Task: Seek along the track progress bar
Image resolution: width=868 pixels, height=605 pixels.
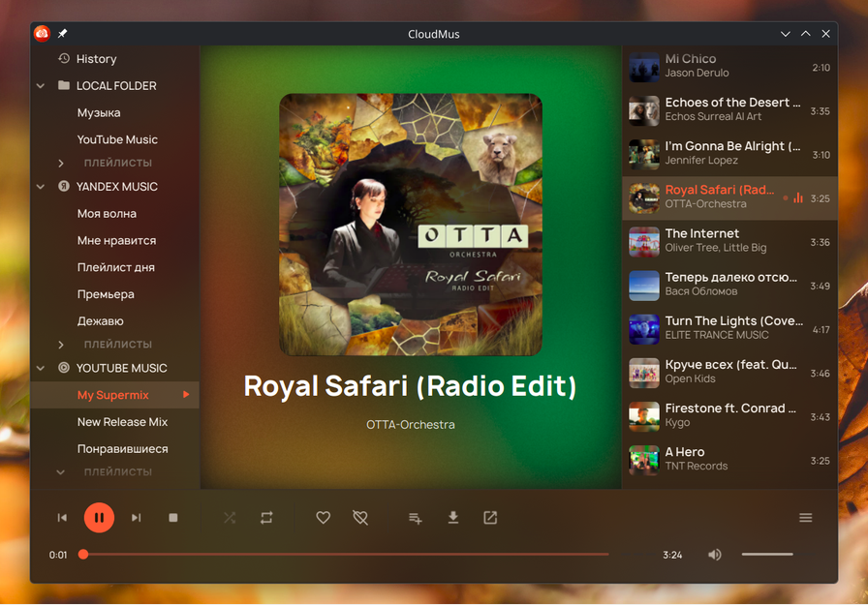Action: pos(346,554)
